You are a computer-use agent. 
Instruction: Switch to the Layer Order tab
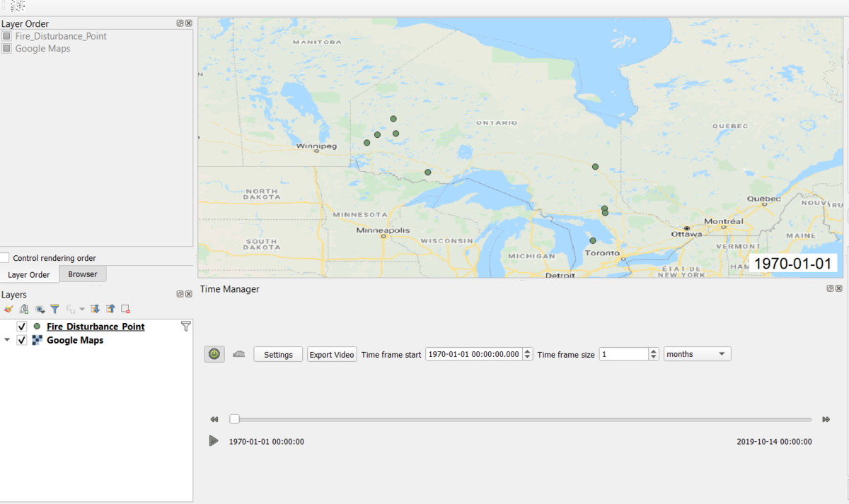coord(29,274)
